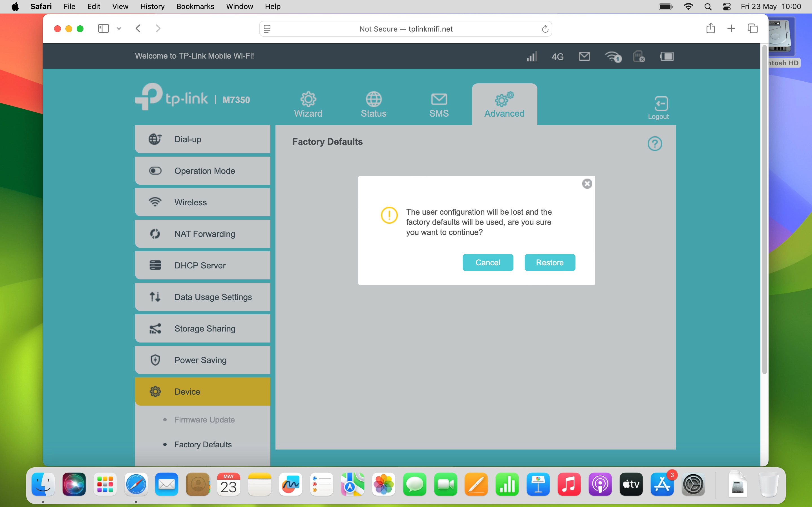
Task: Click the NAT Forwarding sidebar icon
Action: (x=155, y=234)
